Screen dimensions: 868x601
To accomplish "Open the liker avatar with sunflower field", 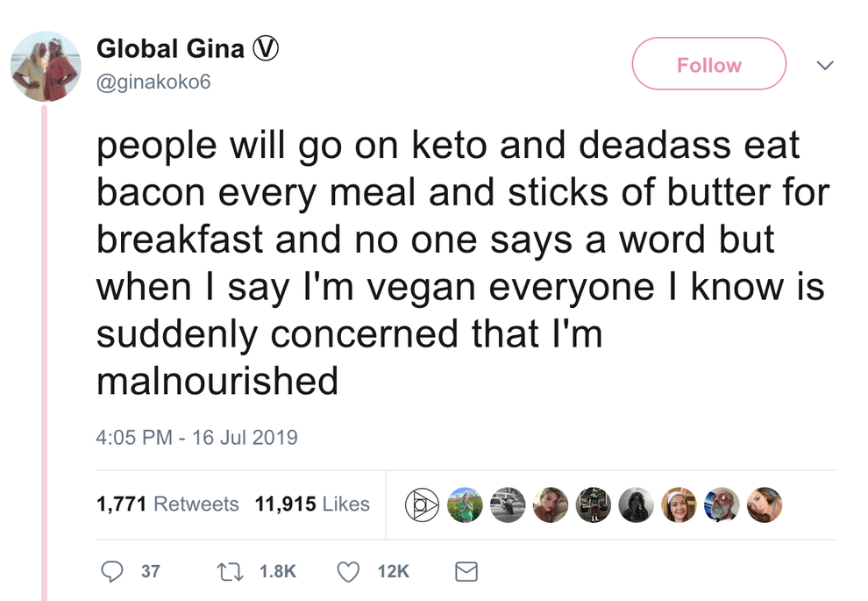I will [466, 504].
